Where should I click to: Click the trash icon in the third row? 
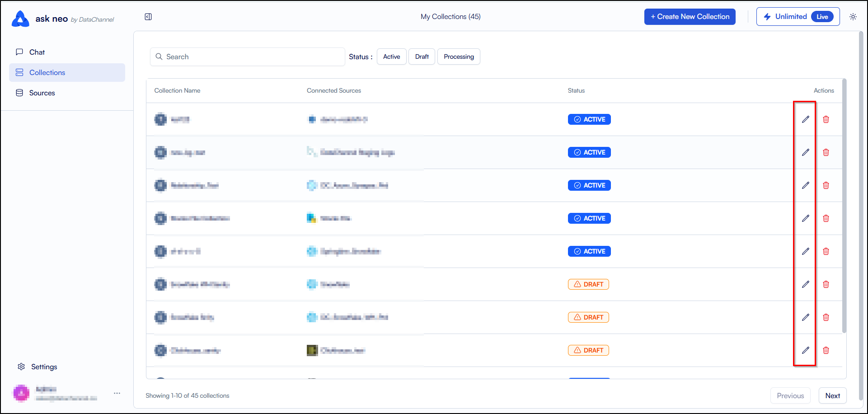click(826, 185)
